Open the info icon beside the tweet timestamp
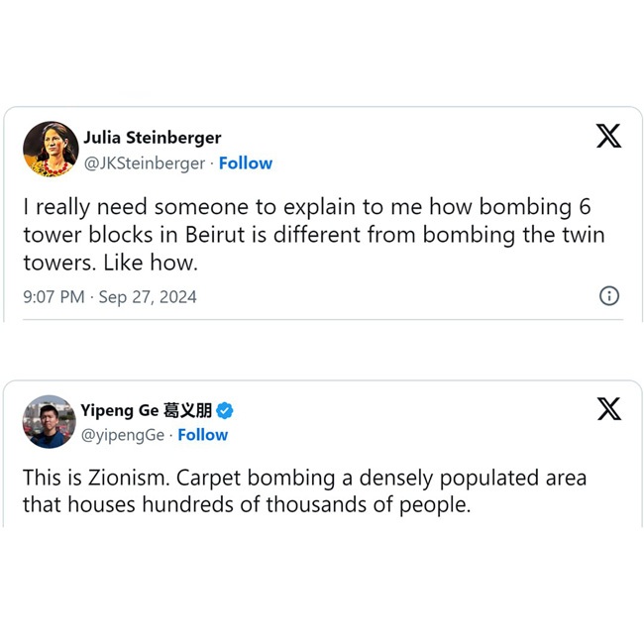Image resolution: width=644 pixels, height=644 pixels. [x=609, y=295]
